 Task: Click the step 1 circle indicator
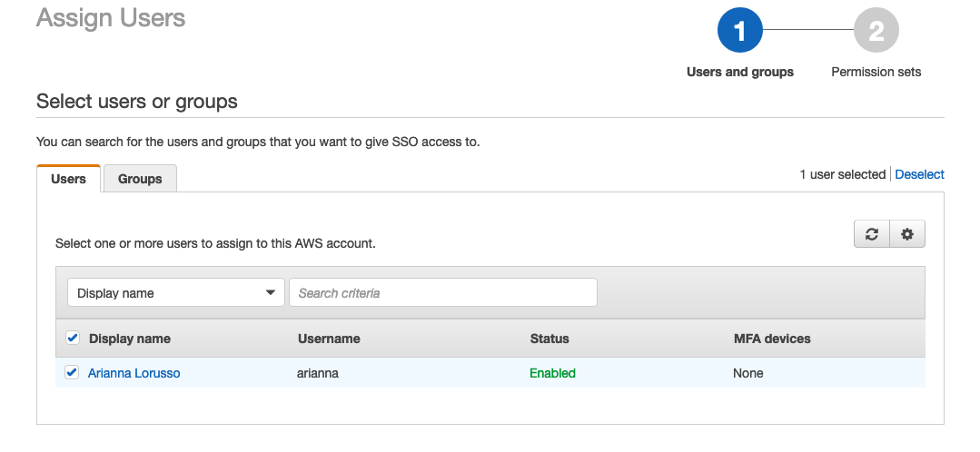pyautogui.click(x=739, y=32)
